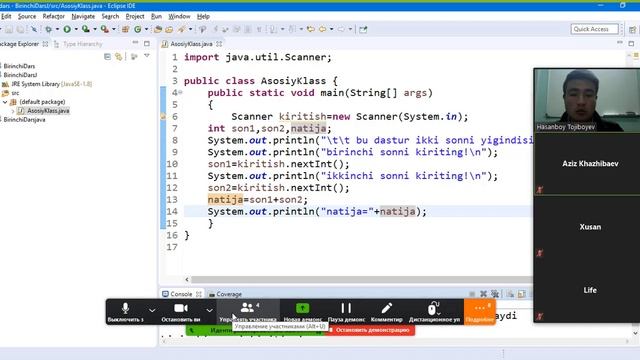Open the Refactor menu

point(53,16)
